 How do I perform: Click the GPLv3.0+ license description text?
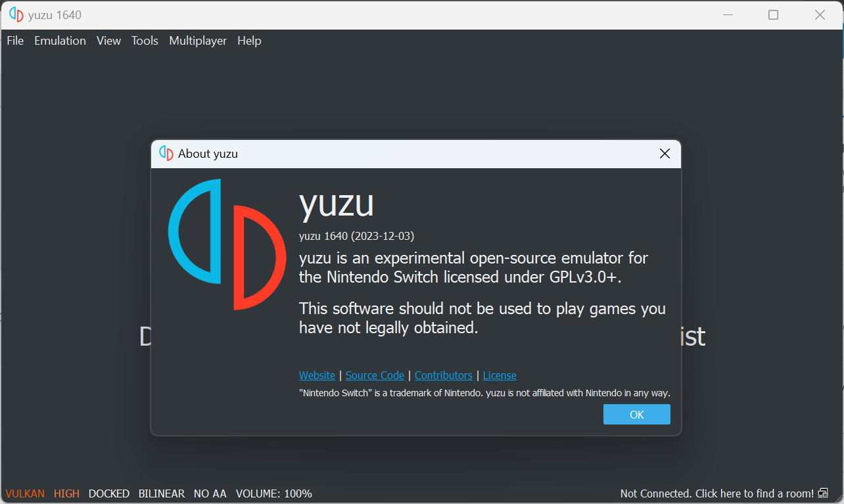(x=473, y=267)
